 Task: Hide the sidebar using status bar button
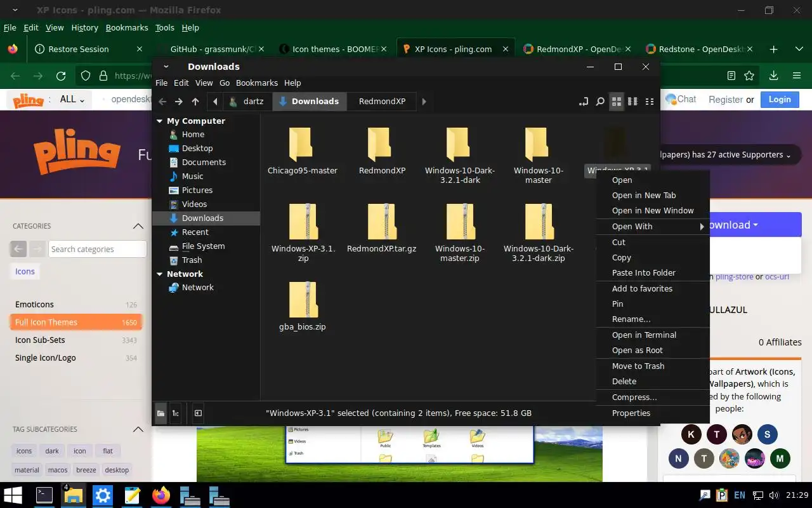coord(198,413)
